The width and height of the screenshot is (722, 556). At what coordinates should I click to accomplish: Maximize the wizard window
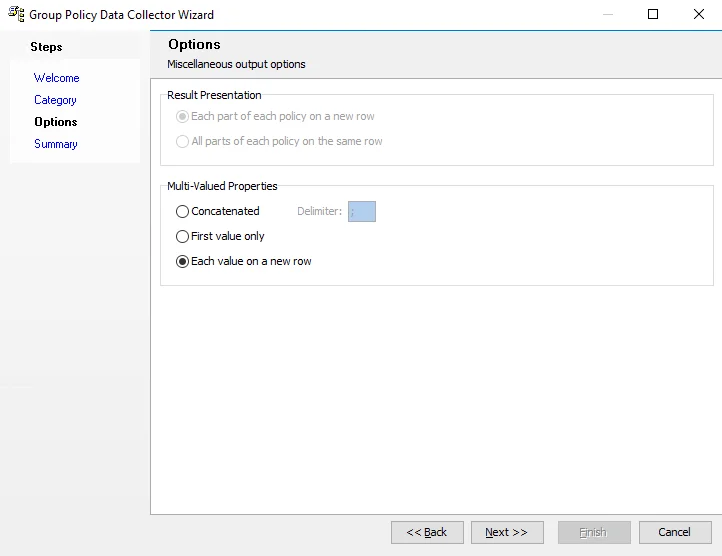click(x=653, y=14)
